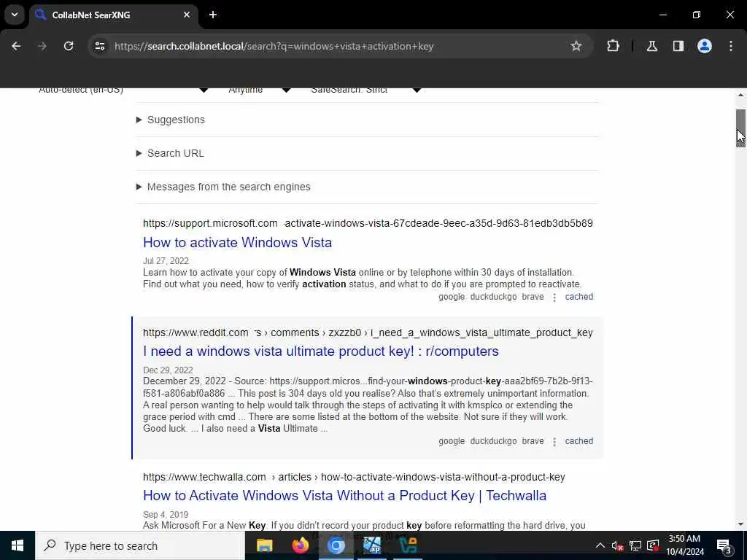Click the taskbar 'Type here to search' box

(x=139, y=545)
